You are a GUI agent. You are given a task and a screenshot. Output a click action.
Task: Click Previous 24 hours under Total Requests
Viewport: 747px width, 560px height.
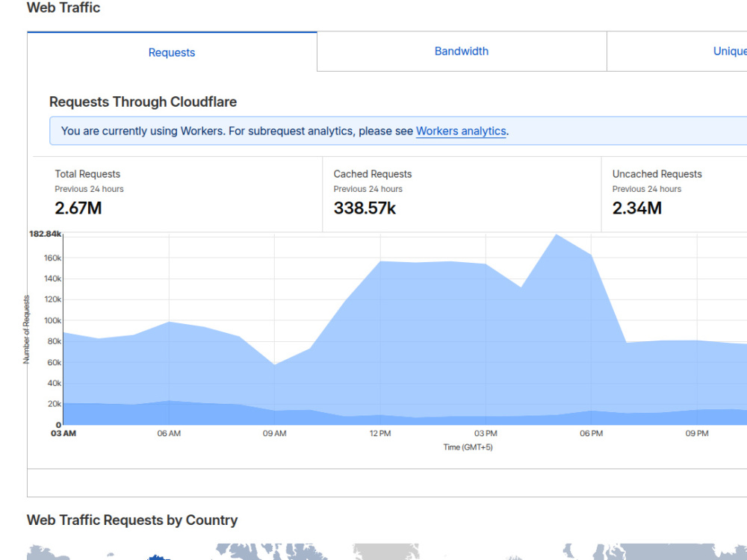(x=89, y=189)
